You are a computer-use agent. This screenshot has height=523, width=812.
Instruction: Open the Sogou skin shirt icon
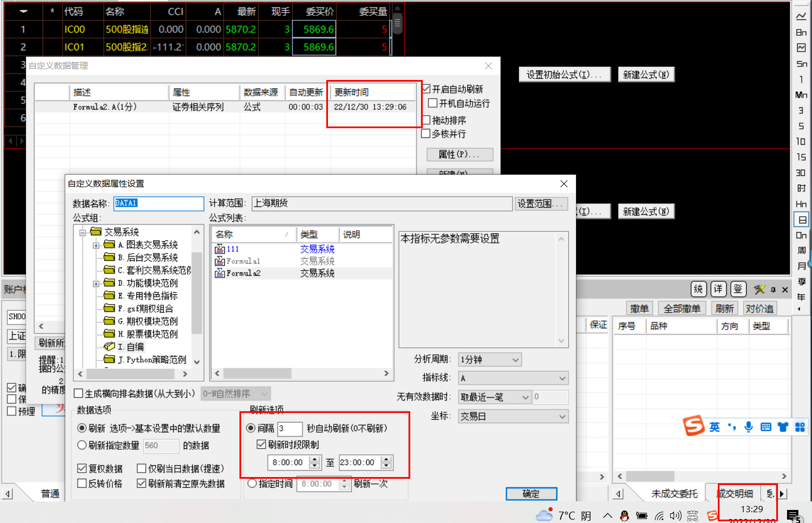tap(783, 427)
